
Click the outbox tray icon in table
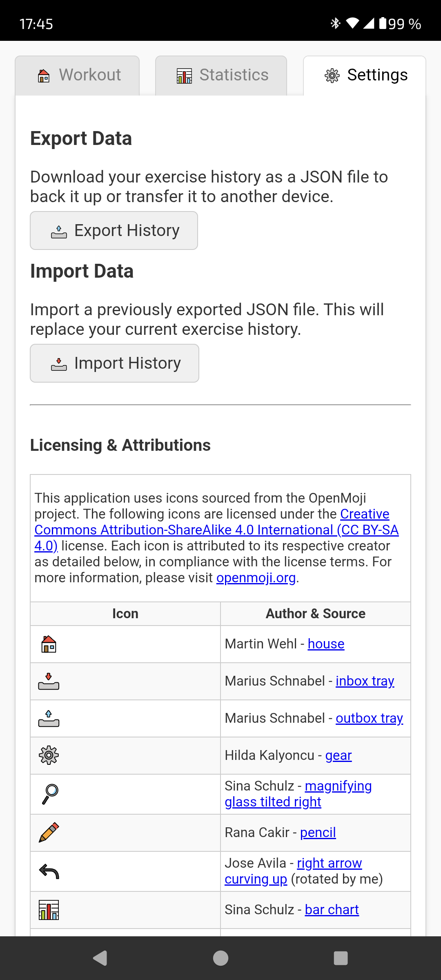(49, 718)
